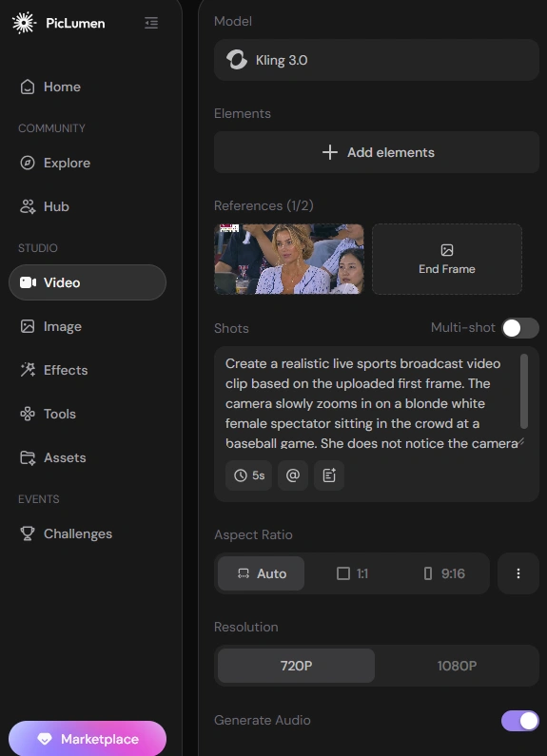Click the Effects magic wand icon

pos(28,370)
